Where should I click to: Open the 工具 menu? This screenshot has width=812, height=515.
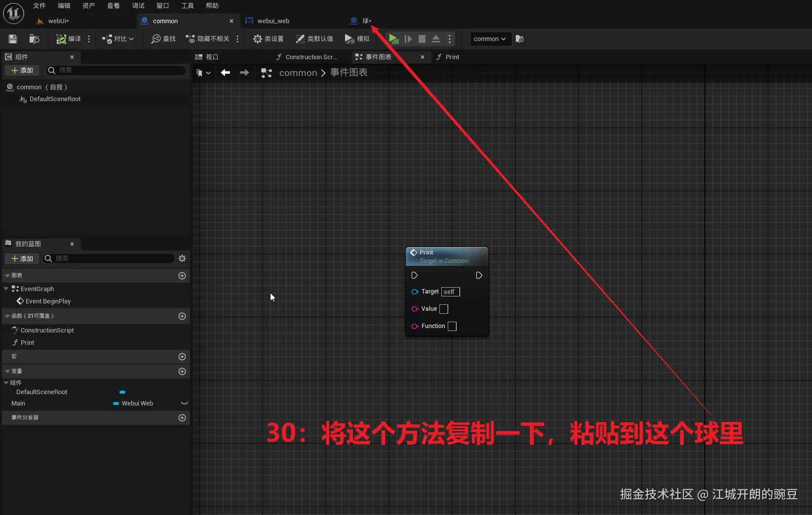click(x=188, y=6)
